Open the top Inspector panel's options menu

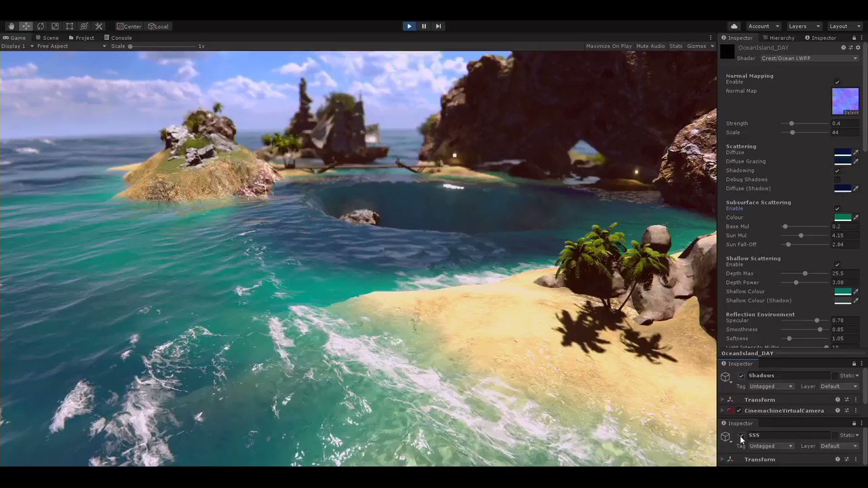pyautogui.click(x=861, y=38)
